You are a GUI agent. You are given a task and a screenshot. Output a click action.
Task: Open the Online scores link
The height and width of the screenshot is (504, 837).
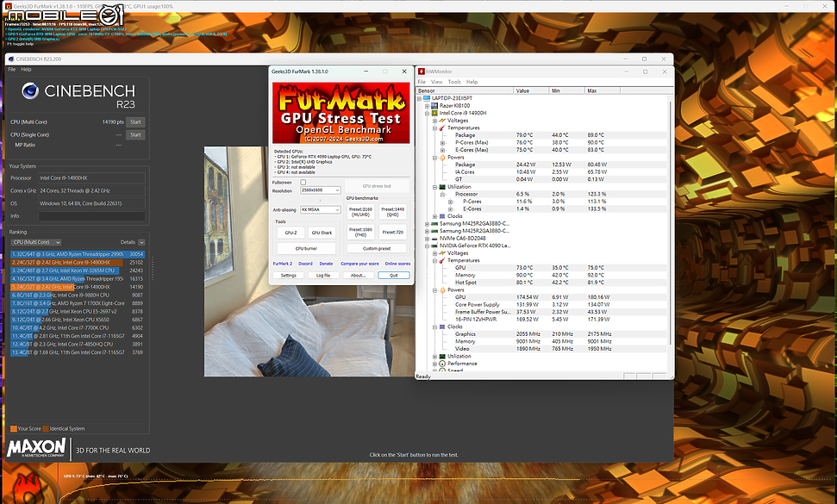(397, 264)
